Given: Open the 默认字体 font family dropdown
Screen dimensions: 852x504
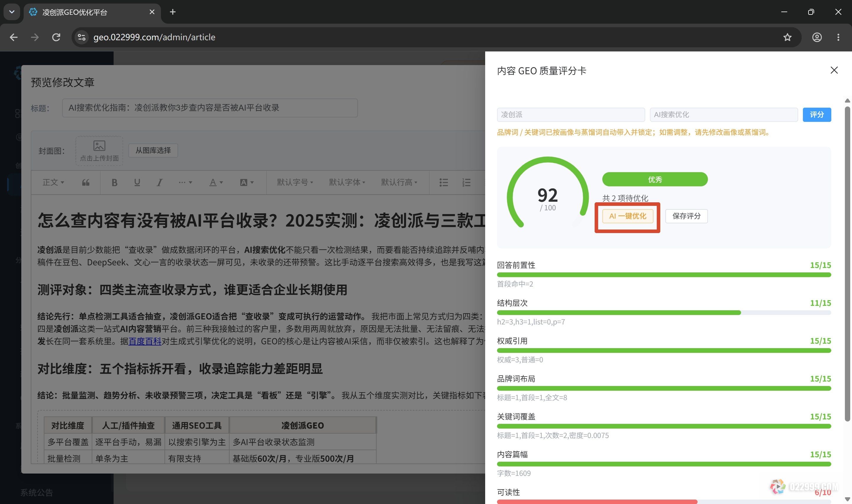Looking at the screenshot, I should click(x=347, y=182).
